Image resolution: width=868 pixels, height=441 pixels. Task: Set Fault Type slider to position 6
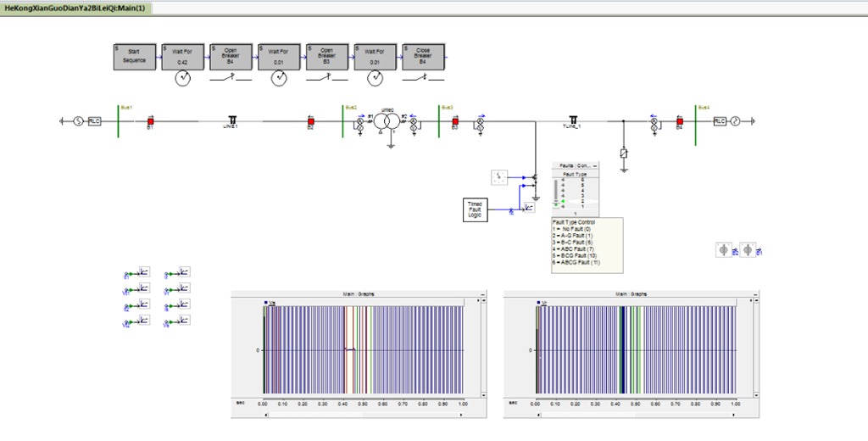coord(563,180)
